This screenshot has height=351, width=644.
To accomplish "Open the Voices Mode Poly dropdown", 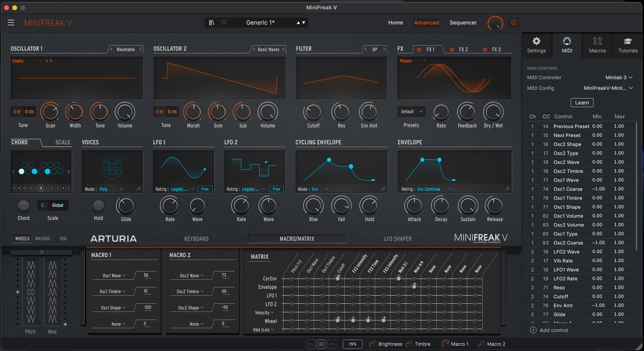I will click(111, 189).
